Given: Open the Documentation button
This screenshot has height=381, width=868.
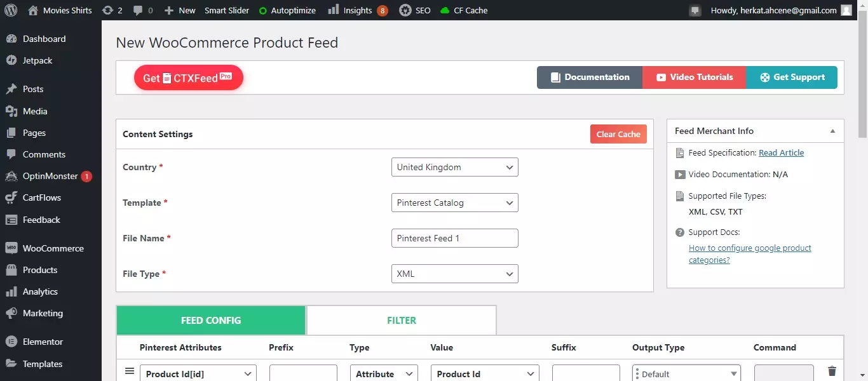Looking at the screenshot, I should (590, 77).
